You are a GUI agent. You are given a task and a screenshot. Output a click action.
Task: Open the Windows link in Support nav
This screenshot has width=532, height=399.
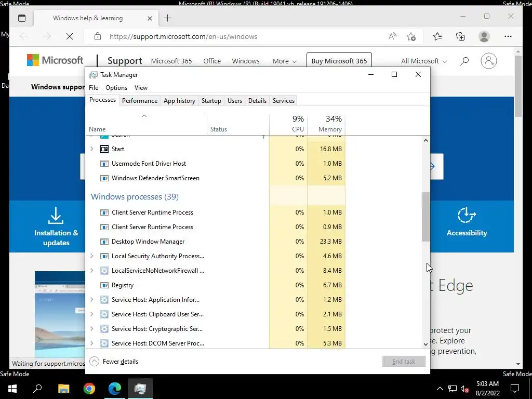pyautogui.click(x=246, y=61)
